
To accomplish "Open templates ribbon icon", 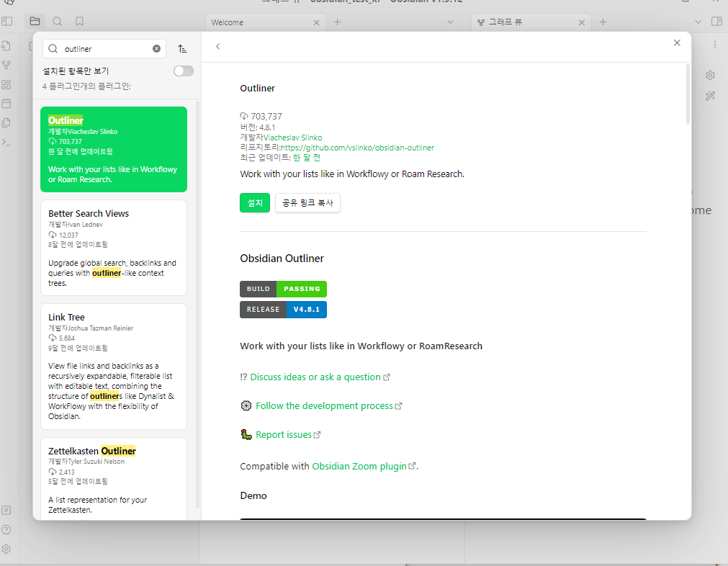I will 6,122.
